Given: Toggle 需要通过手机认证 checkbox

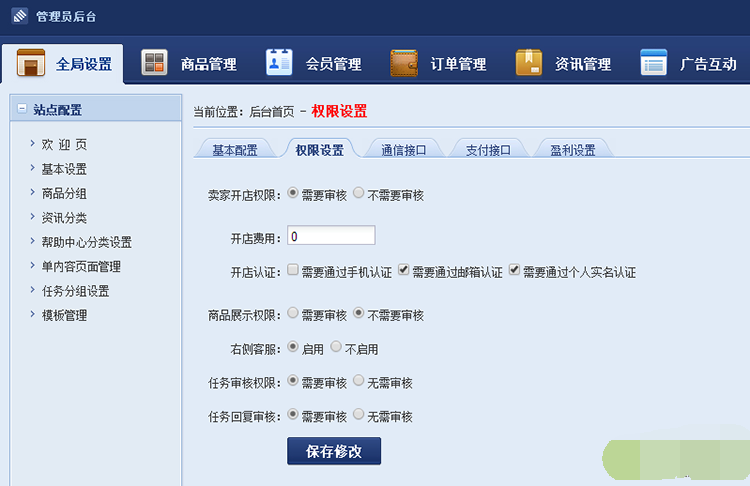Looking at the screenshot, I should click(x=293, y=270).
